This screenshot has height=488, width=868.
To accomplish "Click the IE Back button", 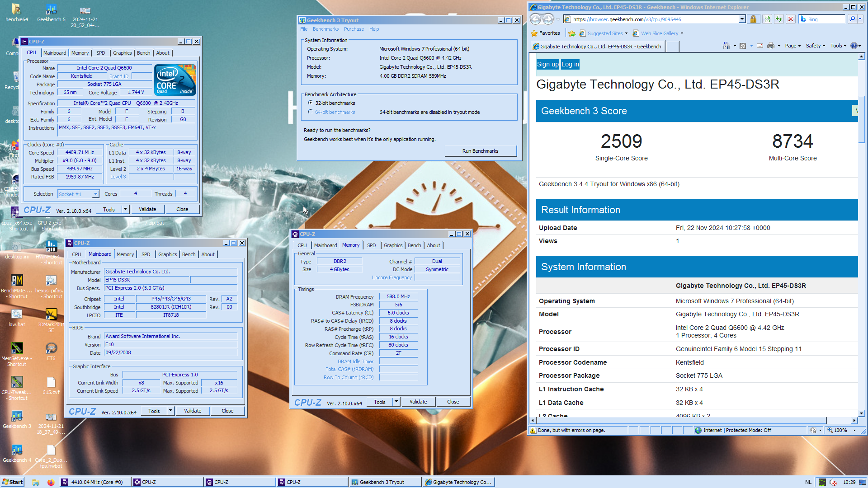I will pos(535,19).
